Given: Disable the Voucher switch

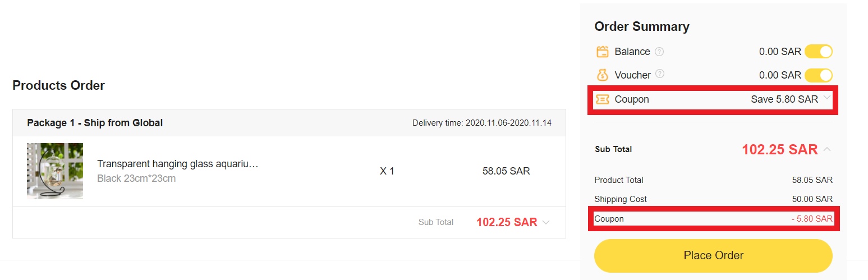Looking at the screenshot, I should [818, 75].
